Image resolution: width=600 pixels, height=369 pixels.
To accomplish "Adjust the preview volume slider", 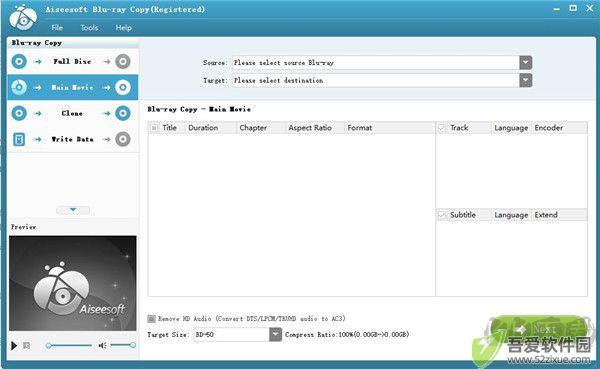I will click(123, 345).
